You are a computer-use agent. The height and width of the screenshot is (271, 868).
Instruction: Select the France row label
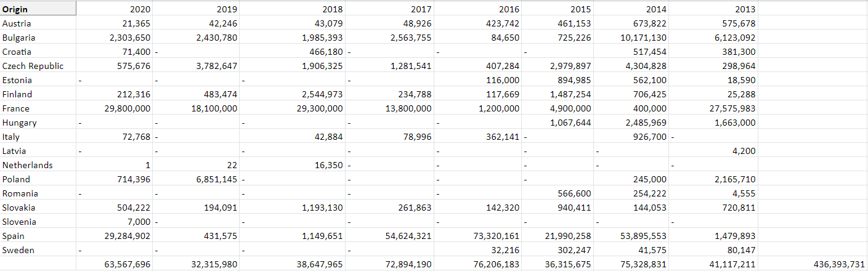coord(38,108)
